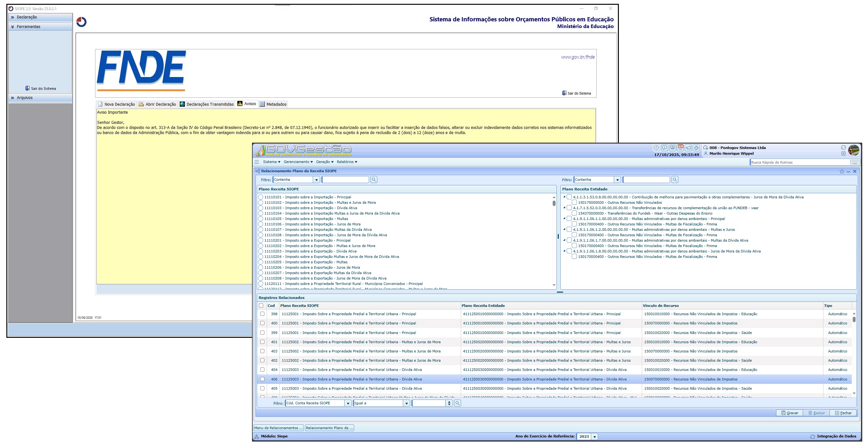
Task: Open the Gerenciamento menu
Action: 298,162
